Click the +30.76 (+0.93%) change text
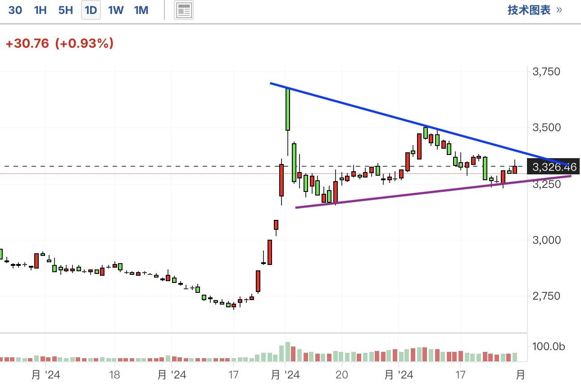Viewport: 581px width, 392px height. tap(59, 44)
